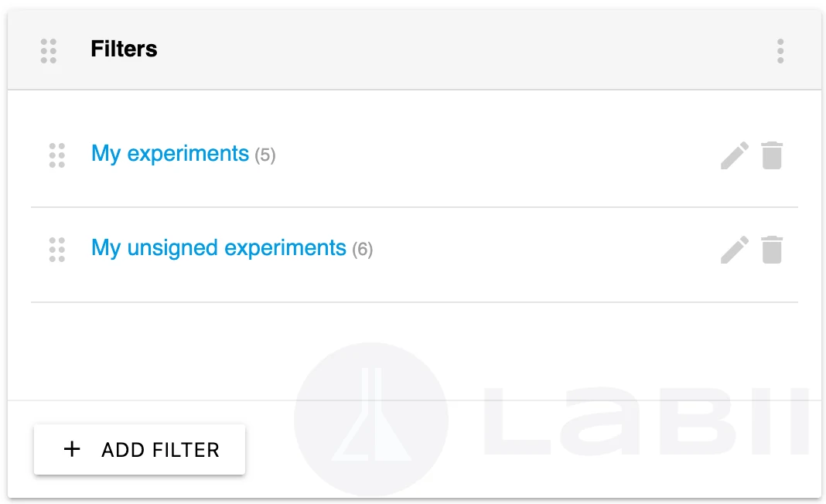The image size is (826, 504).
Task: Click the Filters header title
Action: tap(124, 49)
